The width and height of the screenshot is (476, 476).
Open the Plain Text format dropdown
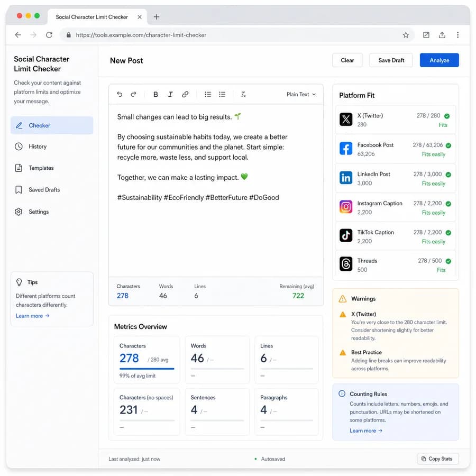point(301,95)
